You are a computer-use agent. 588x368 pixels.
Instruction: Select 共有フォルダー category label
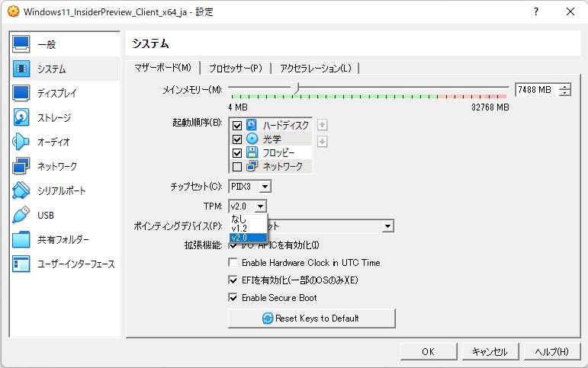63,239
